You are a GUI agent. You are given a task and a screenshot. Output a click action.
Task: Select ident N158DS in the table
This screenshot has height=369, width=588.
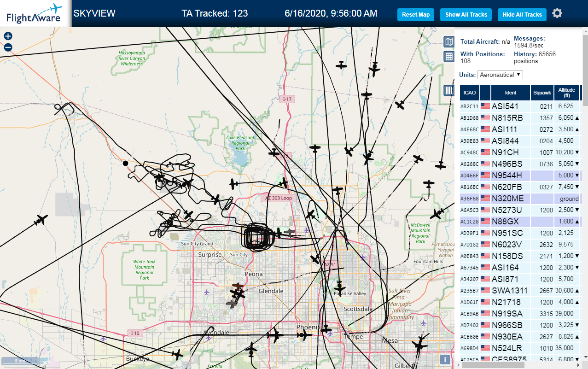coord(507,256)
